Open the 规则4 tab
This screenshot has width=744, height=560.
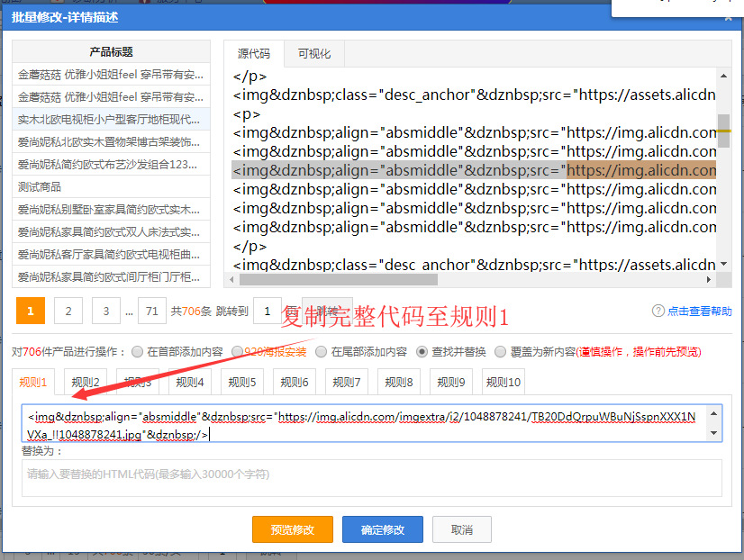pyautogui.click(x=190, y=382)
